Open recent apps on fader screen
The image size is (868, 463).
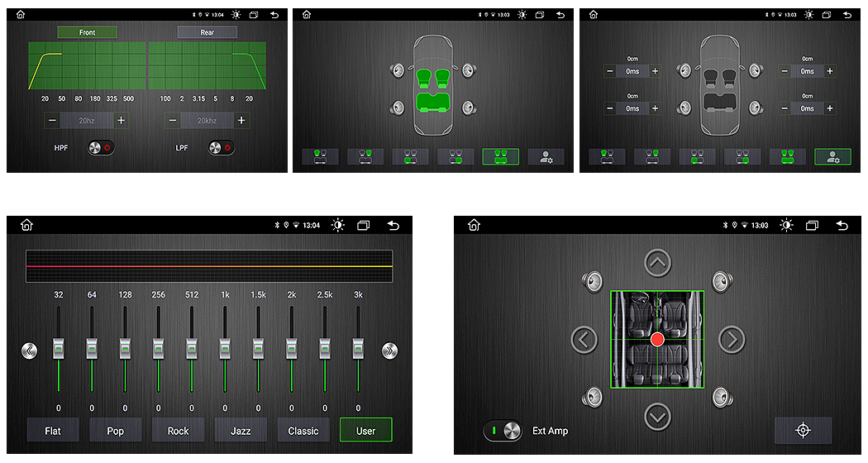coord(812,226)
